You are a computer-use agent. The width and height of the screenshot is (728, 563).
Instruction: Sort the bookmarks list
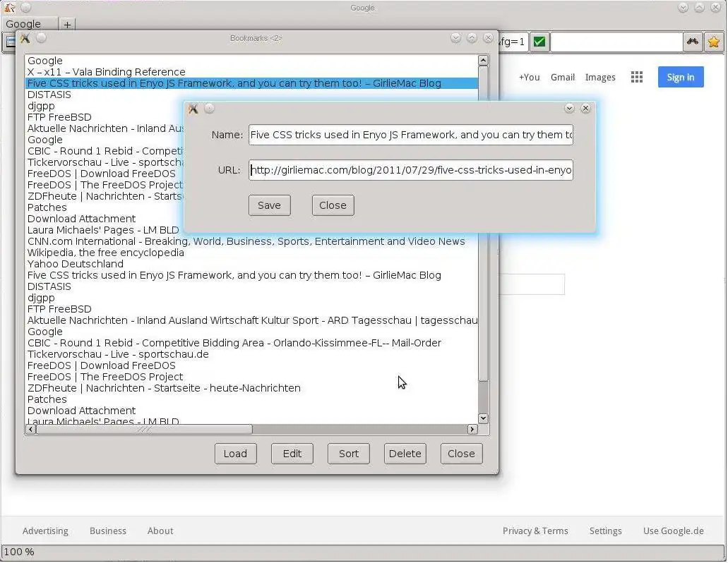pyautogui.click(x=349, y=454)
